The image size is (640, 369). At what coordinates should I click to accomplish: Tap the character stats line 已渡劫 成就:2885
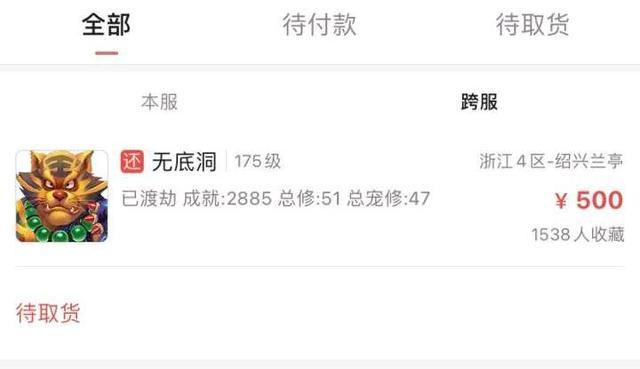click(x=197, y=199)
